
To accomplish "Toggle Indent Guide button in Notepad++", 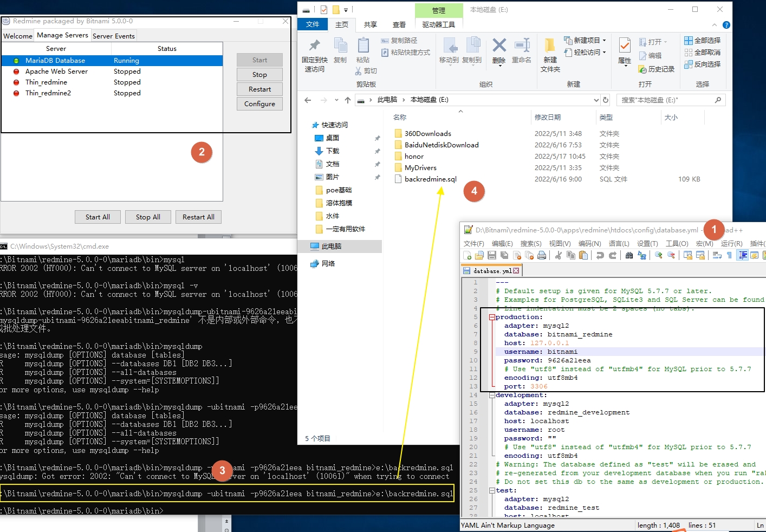I will pos(743,255).
